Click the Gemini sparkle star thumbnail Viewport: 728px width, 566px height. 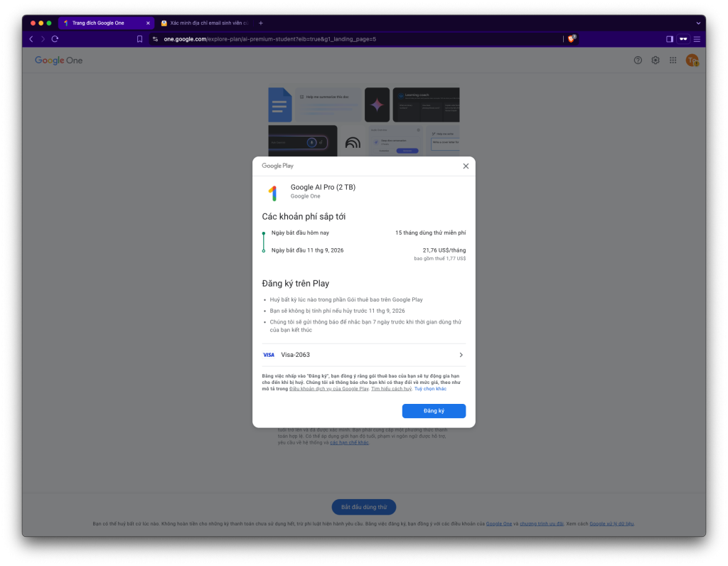377,105
